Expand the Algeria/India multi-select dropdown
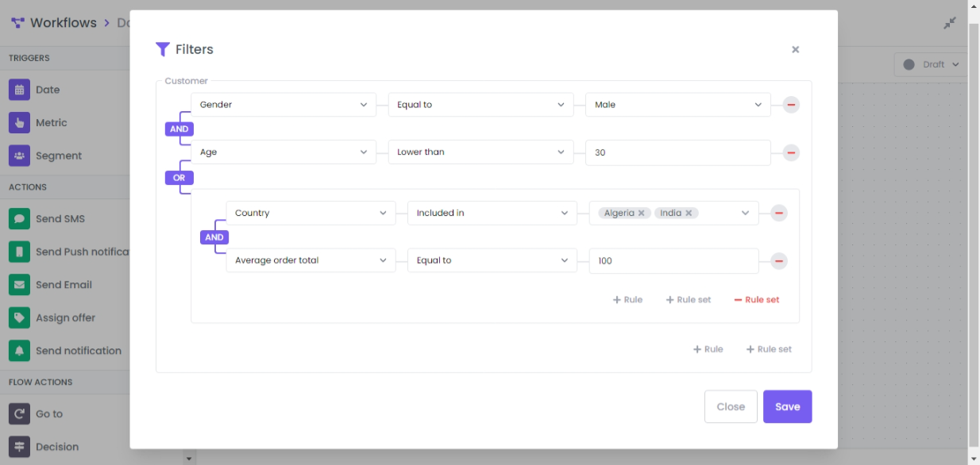Screen dimensions: 980x465 tap(746, 213)
